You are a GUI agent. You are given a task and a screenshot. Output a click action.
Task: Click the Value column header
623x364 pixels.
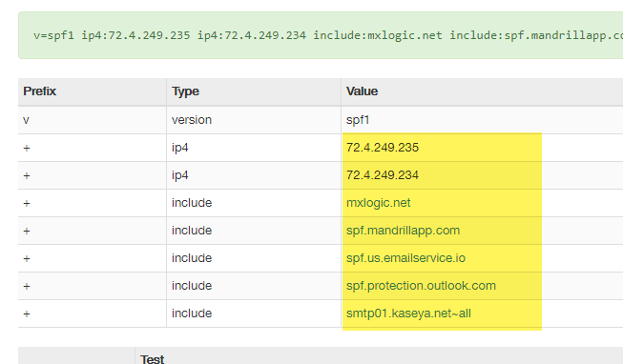pyautogui.click(x=362, y=91)
